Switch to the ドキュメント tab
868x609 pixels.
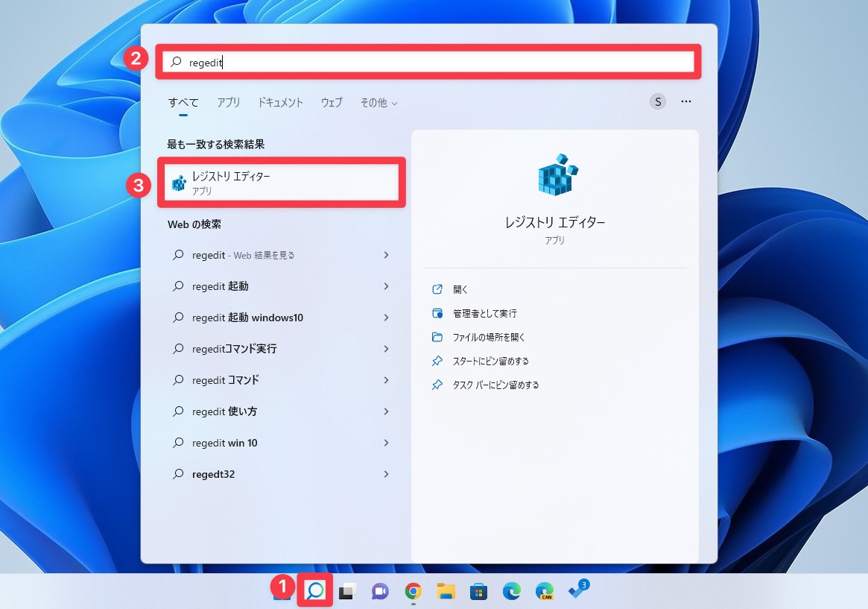(x=280, y=102)
